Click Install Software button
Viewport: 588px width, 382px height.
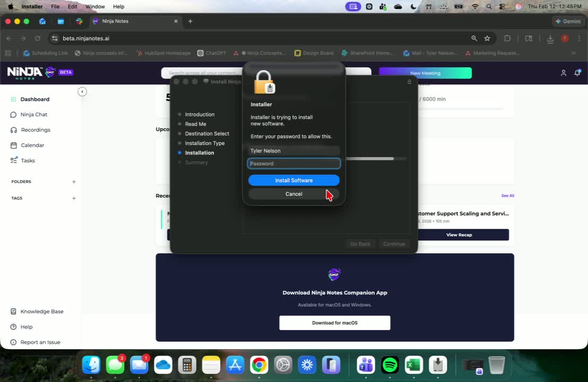pos(293,180)
